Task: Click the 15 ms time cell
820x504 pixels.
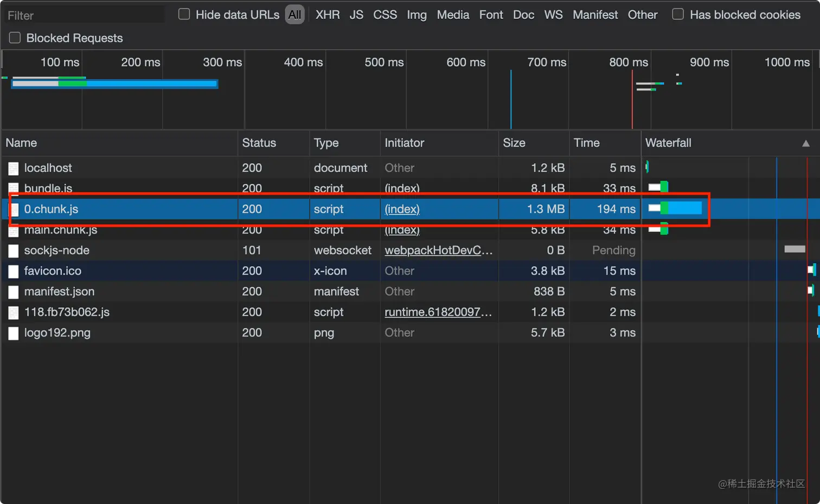Action: pos(619,271)
